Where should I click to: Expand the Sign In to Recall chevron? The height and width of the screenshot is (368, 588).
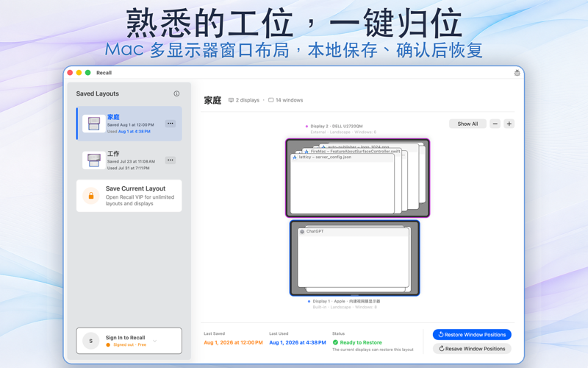pyautogui.click(x=155, y=341)
